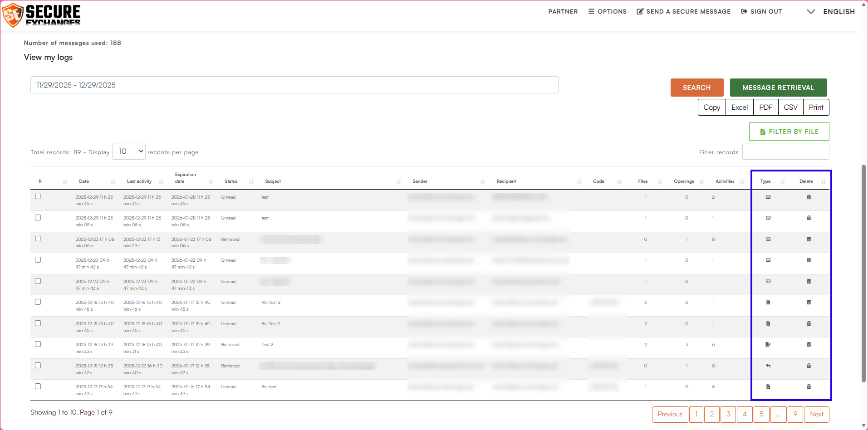Click the orange Search button
The width and height of the screenshot is (868, 430).
697,88
